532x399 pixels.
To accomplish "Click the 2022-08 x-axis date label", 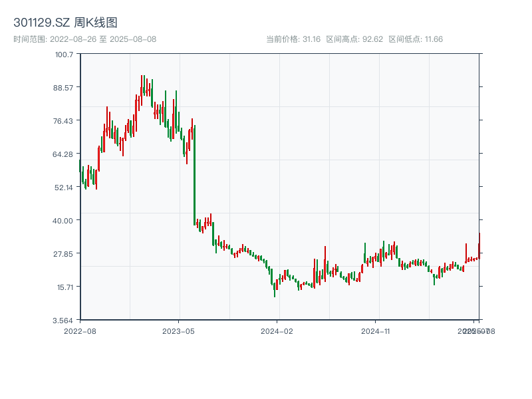I will [x=80, y=331].
